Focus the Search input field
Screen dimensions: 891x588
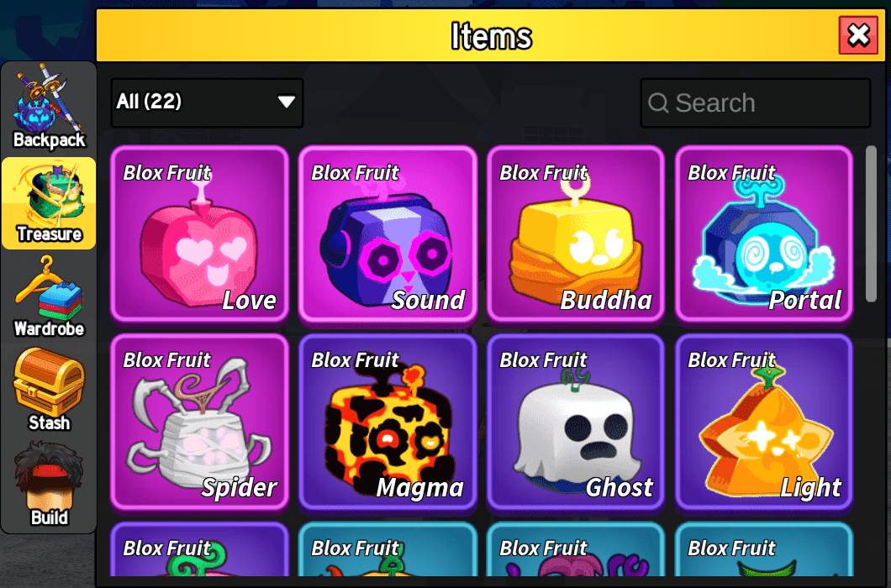[755, 102]
